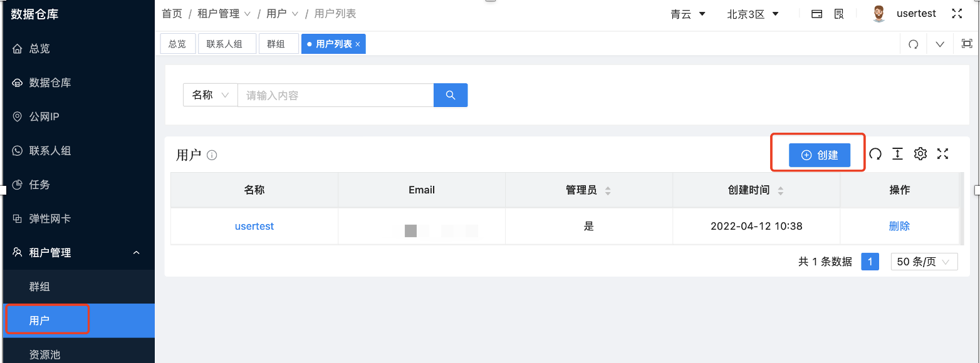Click the 请输入内容 search input field
This screenshot has width=980, height=363.
332,95
